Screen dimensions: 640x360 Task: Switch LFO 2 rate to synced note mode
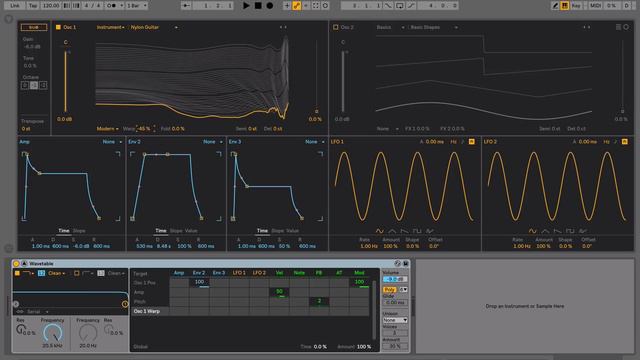point(616,142)
